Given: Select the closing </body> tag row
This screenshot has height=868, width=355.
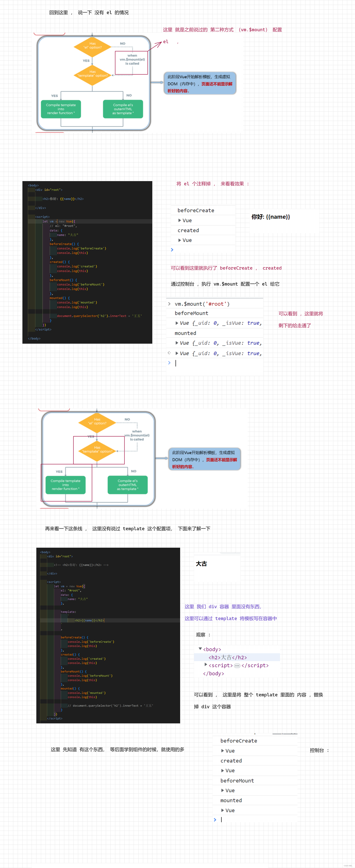Looking at the screenshot, I should coord(214,674).
